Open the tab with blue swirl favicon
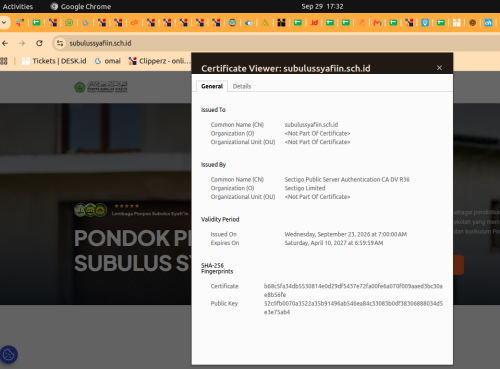Image resolution: width=500 pixels, height=369 pixels. tap(85, 23)
